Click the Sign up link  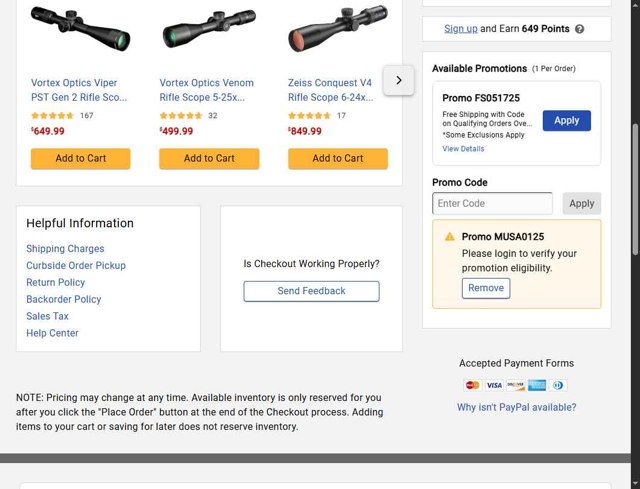point(460,29)
